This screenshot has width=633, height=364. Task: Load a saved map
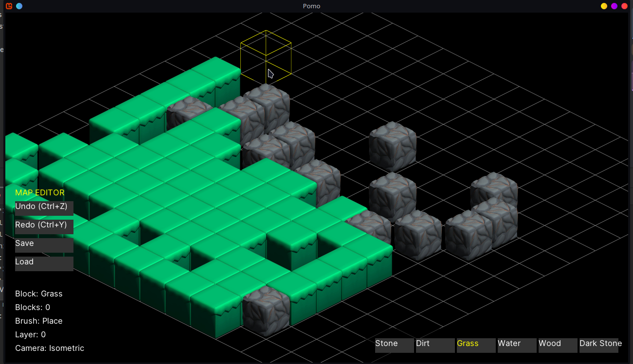tap(44, 263)
